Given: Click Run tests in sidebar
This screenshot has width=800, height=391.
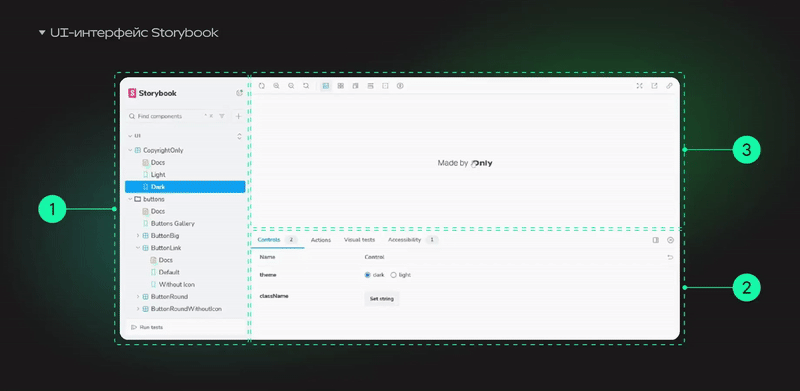Looking at the screenshot, I should pyautogui.click(x=147, y=327).
